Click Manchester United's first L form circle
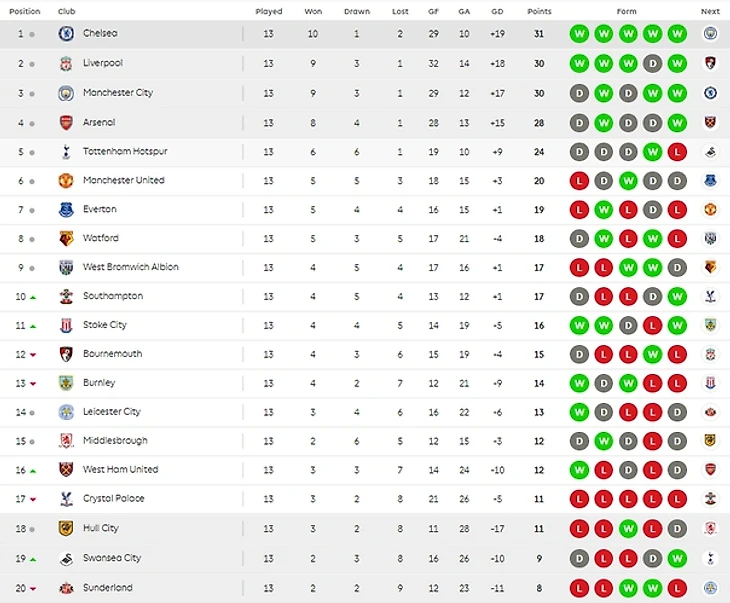 click(578, 181)
